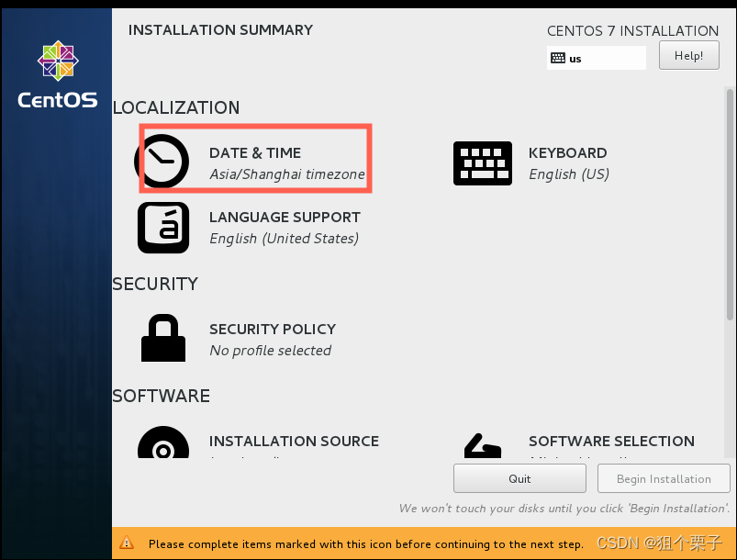Open Language Support via the character icon
Screen dimensions: 737x560
(x=162, y=227)
